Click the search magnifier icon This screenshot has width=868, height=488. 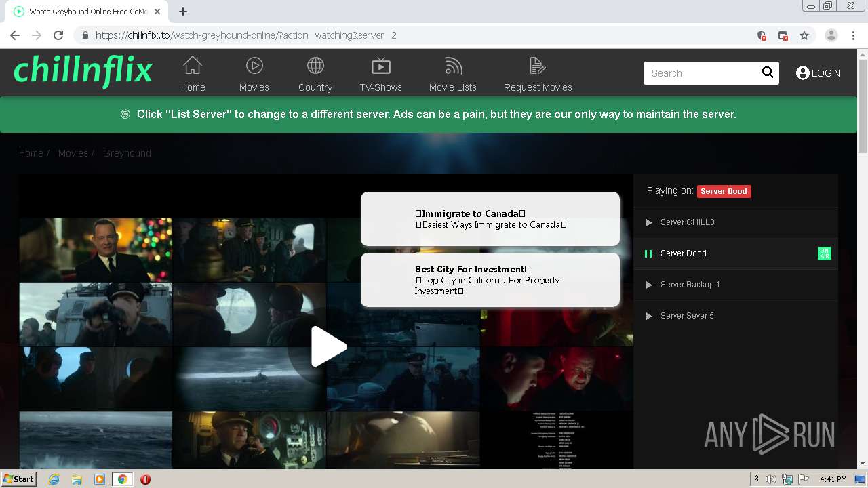(x=768, y=73)
